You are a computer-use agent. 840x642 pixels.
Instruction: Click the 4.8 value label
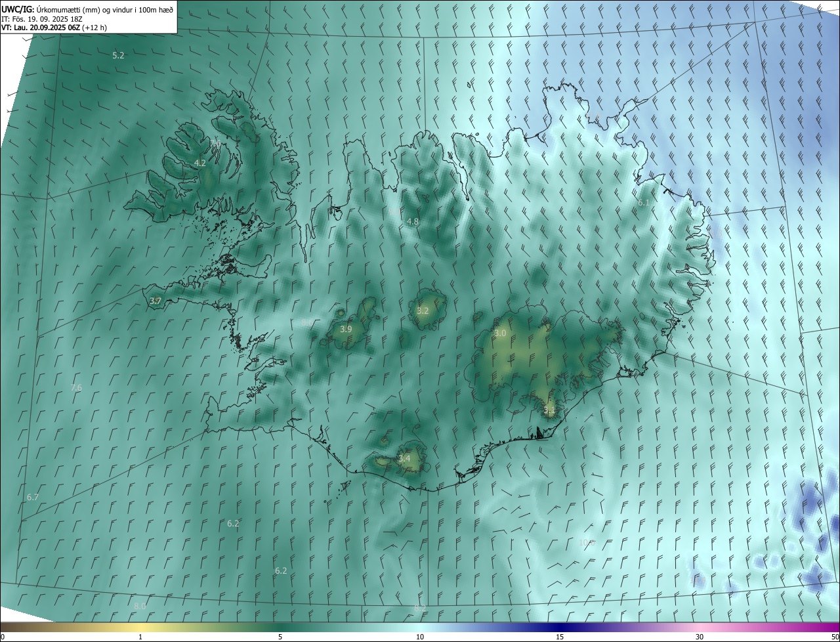412,222
